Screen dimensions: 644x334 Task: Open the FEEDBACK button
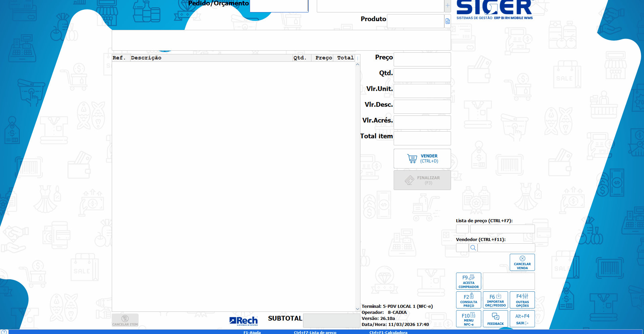pyautogui.click(x=495, y=319)
